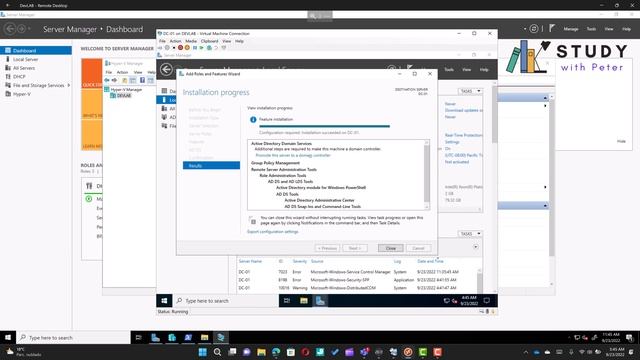Open Hyper-V in outer Server Manager sidebar
Image resolution: width=640 pixels, height=360 pixels.
[21, 94]
